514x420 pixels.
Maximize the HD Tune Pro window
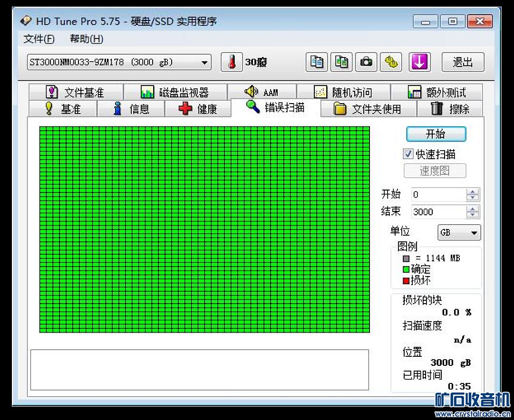(453, 22)
